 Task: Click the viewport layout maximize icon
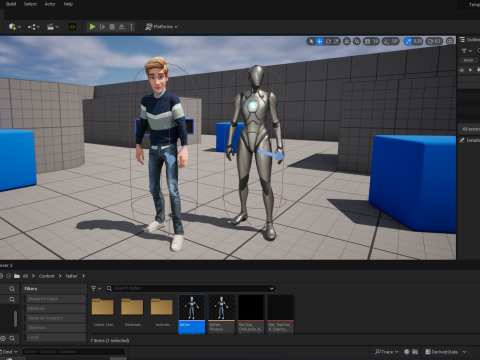(x=450, y=41)
